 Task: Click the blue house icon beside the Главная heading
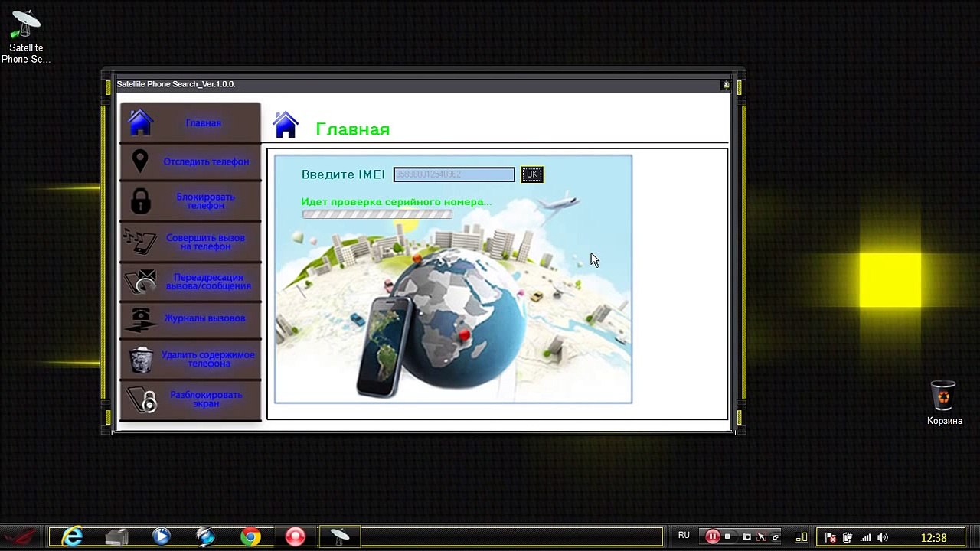click(286, 125)
